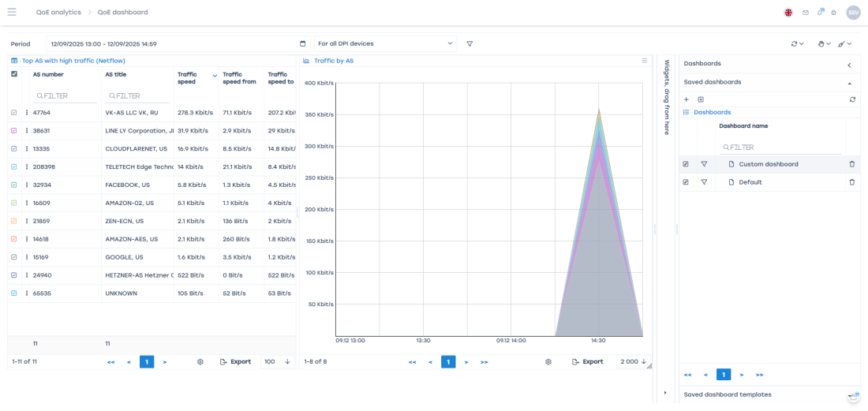Open the hamburger navigation menu
This screenshot has width=868, height=411.
point(12,12)
